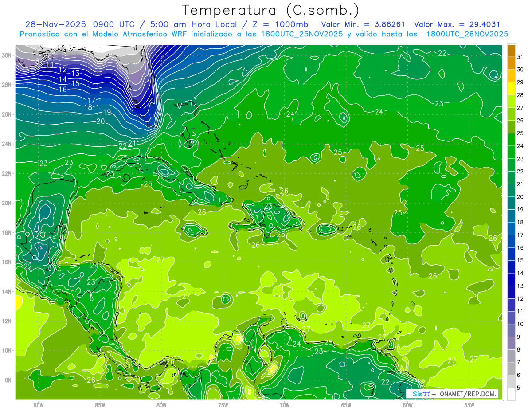Viewport: 532px width, 411px height.
Task: Click the "70W" longitude axis label
Action: 285,405
